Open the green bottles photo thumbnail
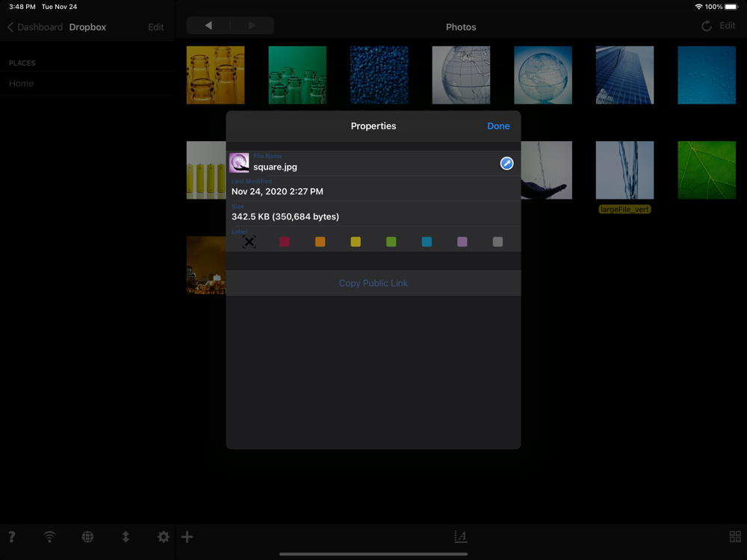The height and width of the screenshot is (560, 747). (297, 75)
